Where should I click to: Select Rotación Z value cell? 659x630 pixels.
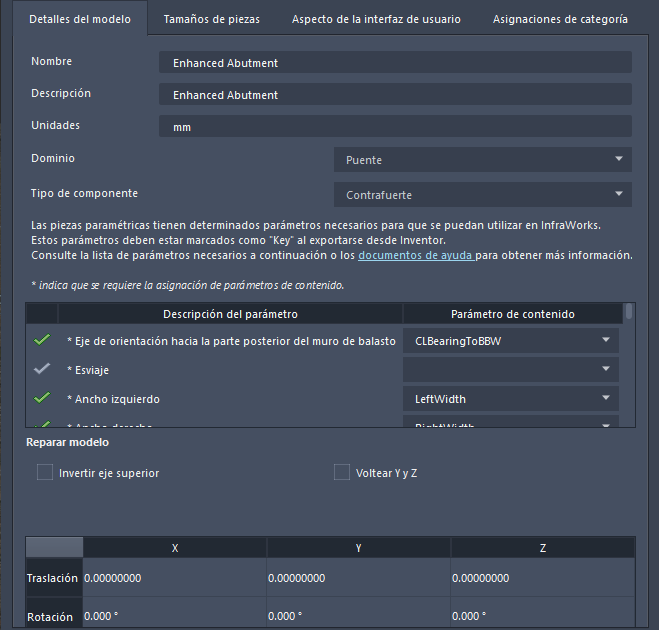point(542,616)
